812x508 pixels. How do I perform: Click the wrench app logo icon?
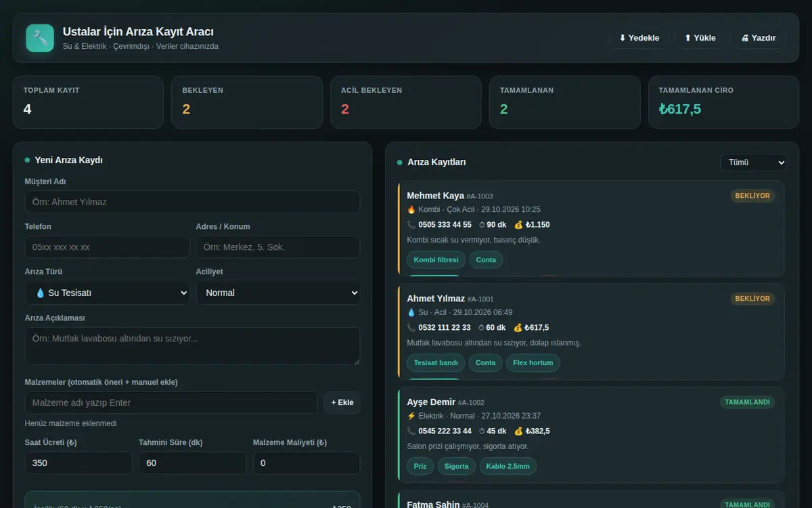click(x=40, y=38)
